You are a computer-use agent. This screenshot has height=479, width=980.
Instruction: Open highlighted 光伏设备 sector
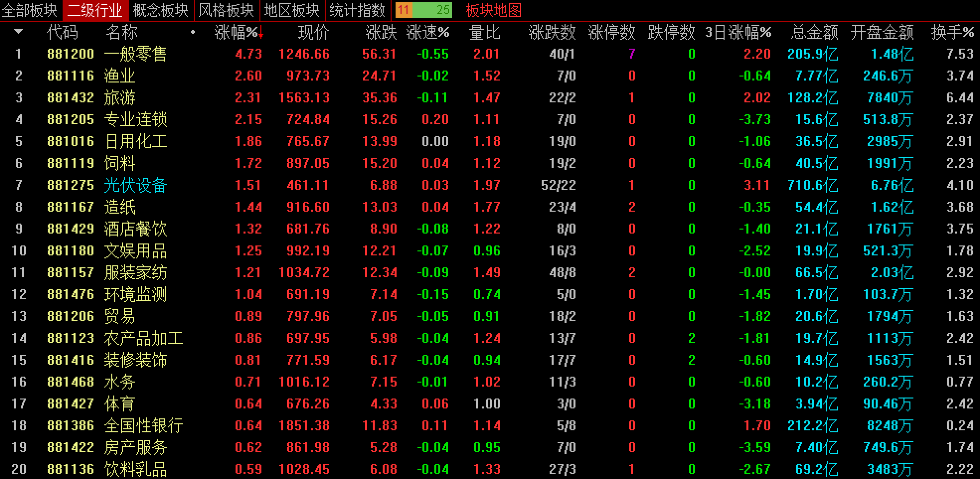coord(136,185)
